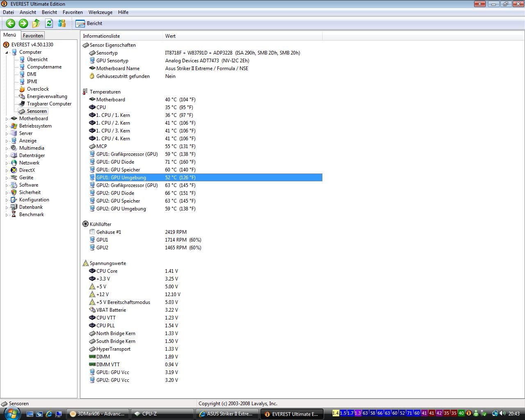Click the VBAT Batterie icon
The height and width of the screenshot is (420, 525).
coord(92,310)
